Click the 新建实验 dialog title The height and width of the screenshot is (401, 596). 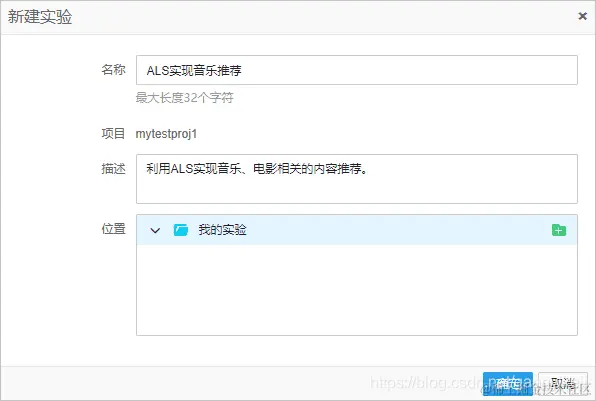coord(40,17)
